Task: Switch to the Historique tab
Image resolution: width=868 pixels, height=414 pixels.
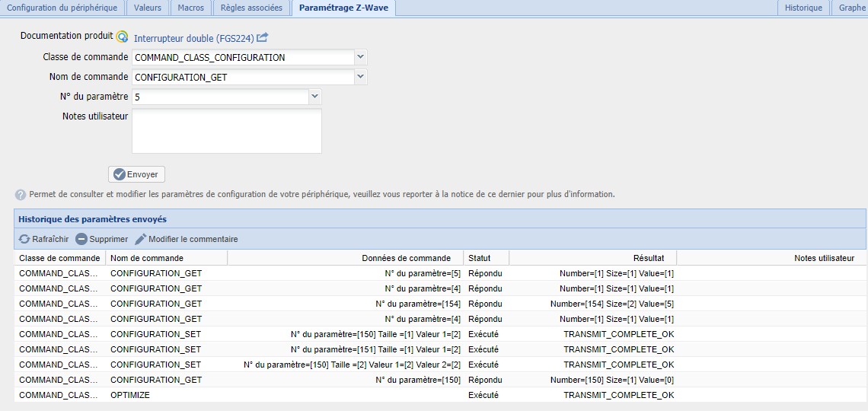Action: coord(803,8)
